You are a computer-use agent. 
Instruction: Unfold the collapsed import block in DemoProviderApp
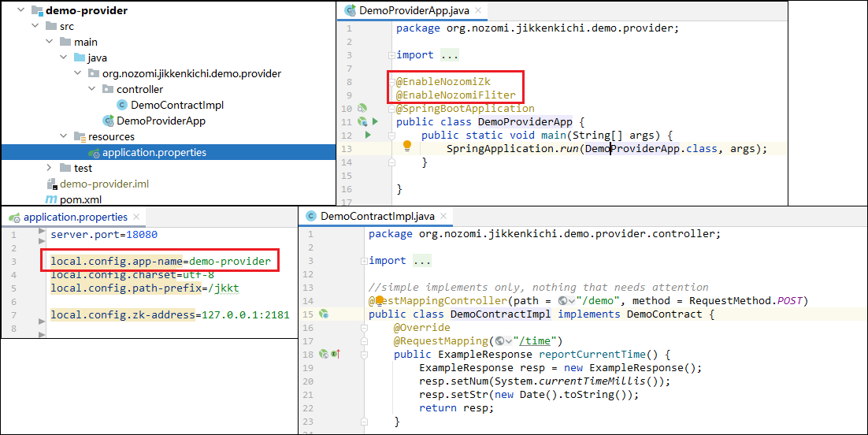point(391,55)
